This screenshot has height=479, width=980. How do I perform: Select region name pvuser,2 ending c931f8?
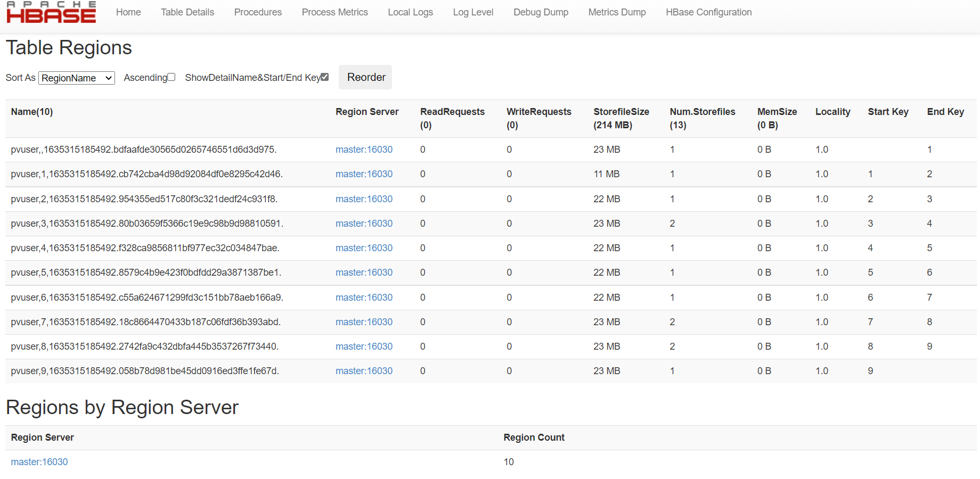(144, 199)
